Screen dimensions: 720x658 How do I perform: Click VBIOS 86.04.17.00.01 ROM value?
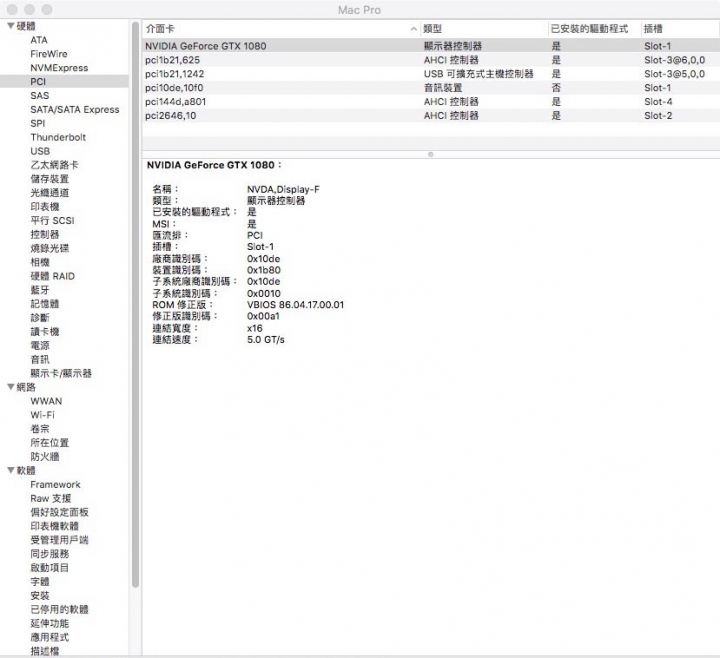coord(295,305)
